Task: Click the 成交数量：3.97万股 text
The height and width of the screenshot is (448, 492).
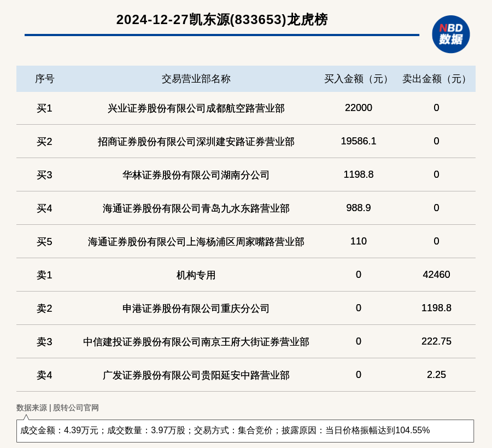Action: (x=146, y=430)
